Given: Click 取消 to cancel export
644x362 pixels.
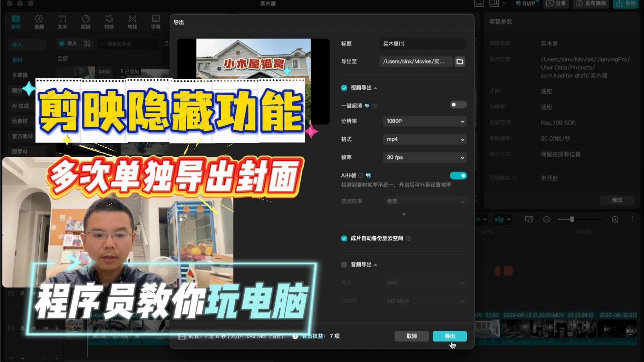Looking at the screenshot, I should click(412, 336).
